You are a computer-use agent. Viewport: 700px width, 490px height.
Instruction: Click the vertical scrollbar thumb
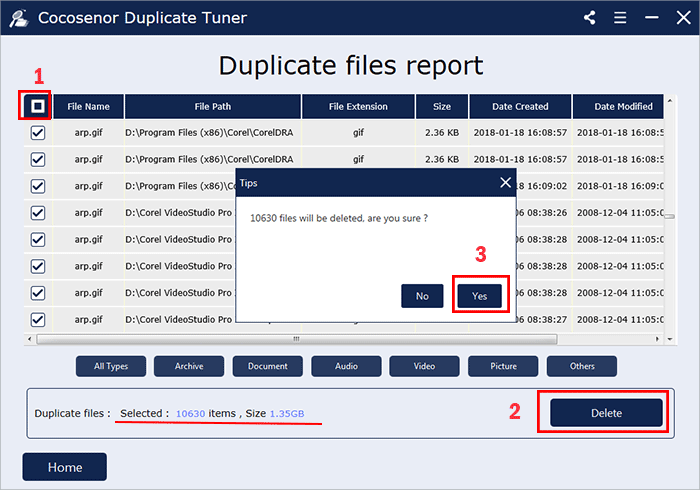[x=670, y=216]
